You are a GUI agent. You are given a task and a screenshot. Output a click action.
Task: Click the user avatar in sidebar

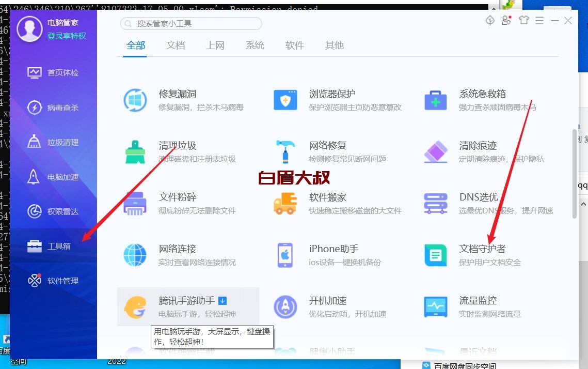point(29,29)
